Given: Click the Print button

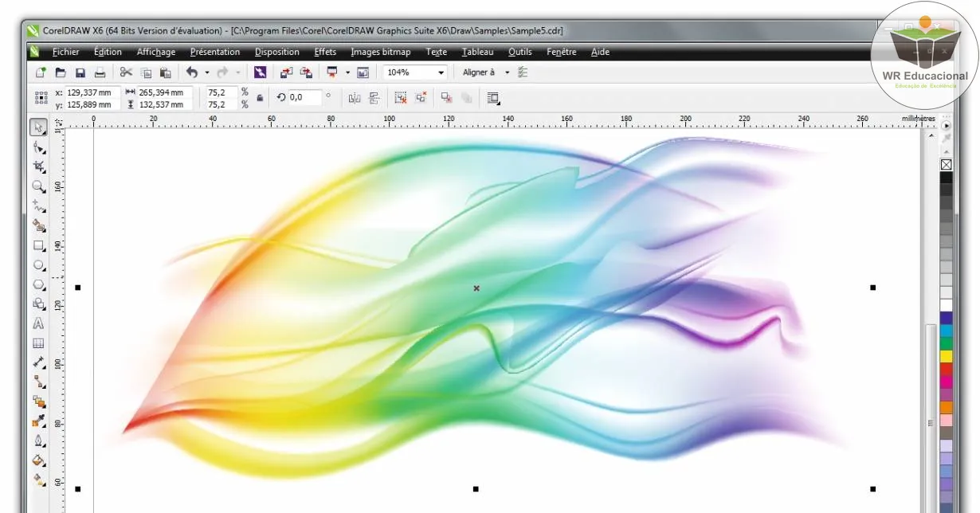Looking at the screenshot, I should [x=100, y=72].
